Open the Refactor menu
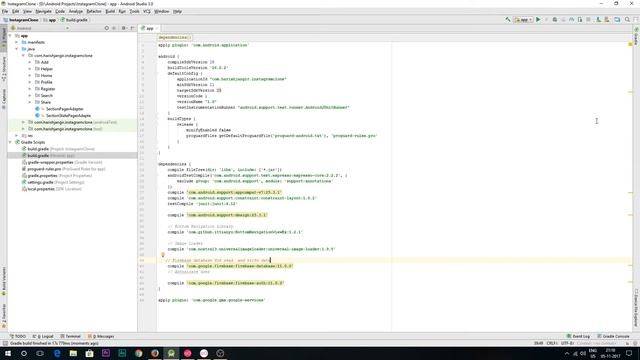Screen dimensions: 640x360 click(94, 11)
